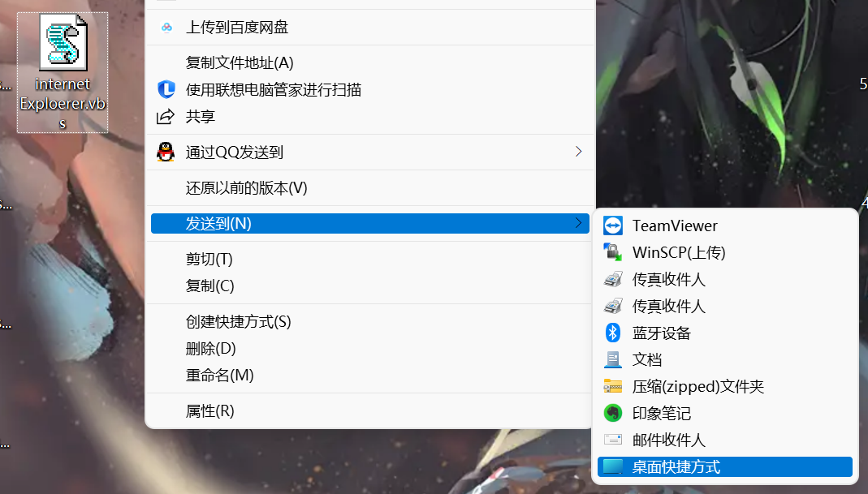
Task: Choose the WinSCP(上传) icon
Action: coord(612,252)
